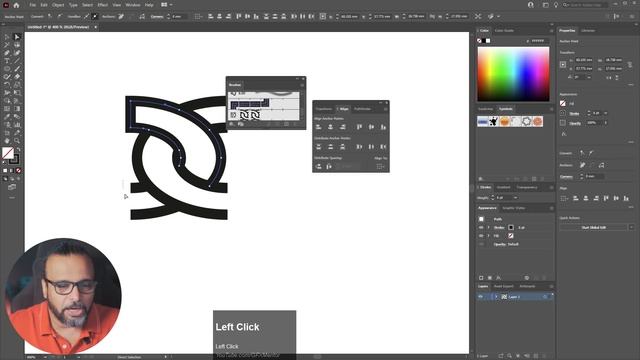Expand the Stroke row in Appearance panel
Viewport: 640px width, 360px height.
click(488, 227)
